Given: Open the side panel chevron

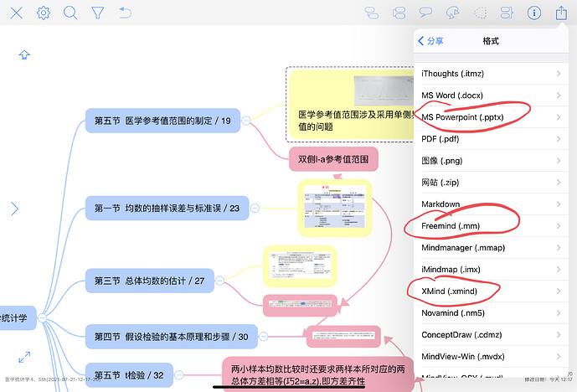Looking at the screenshot, I should [14, 209].
